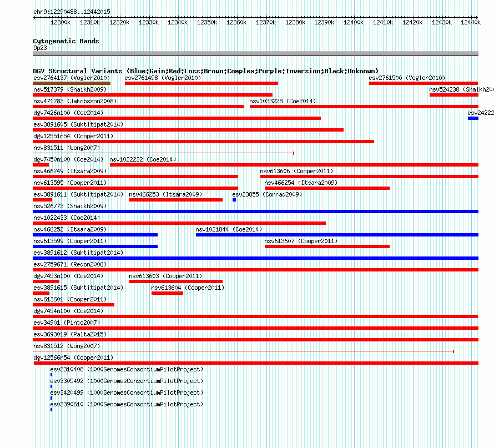Select dgv12566n54 (Cooper2011) label
The height and width of the screenshot is (448, 494).
73,358
